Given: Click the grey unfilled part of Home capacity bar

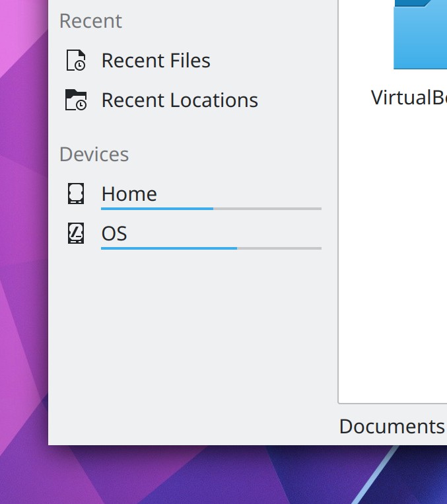Looking at the screenshot, I should tap(267, 209).
